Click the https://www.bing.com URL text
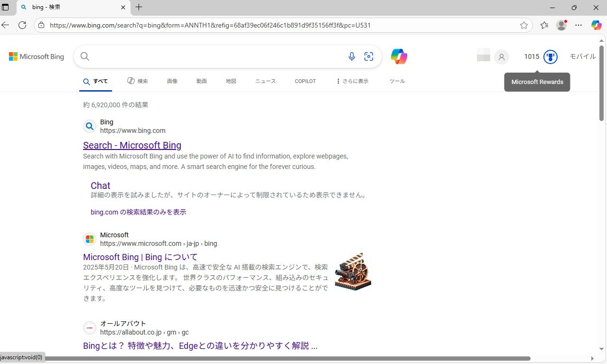This screenshot has height=364, width=607. tap(133, 131)
